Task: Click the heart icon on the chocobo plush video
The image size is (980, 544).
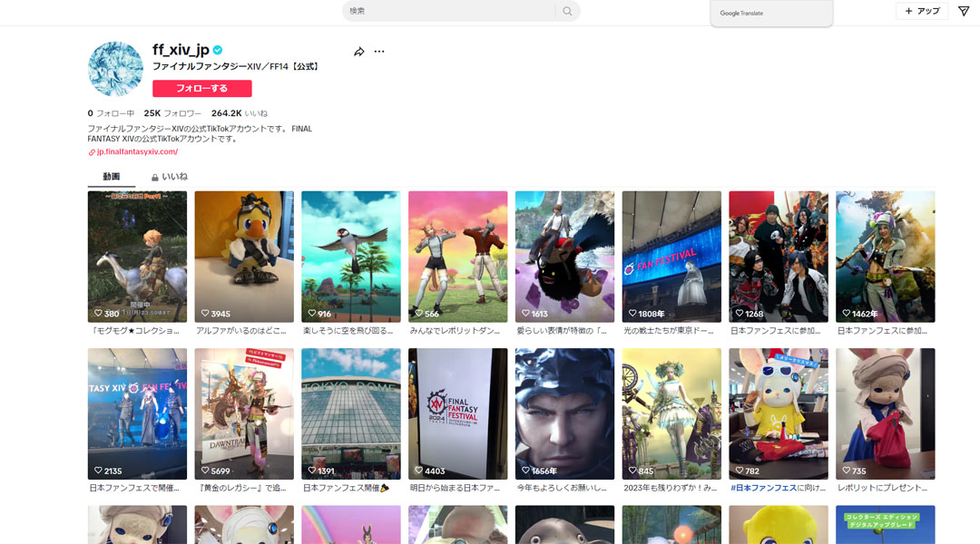Action: coord(205,314)
